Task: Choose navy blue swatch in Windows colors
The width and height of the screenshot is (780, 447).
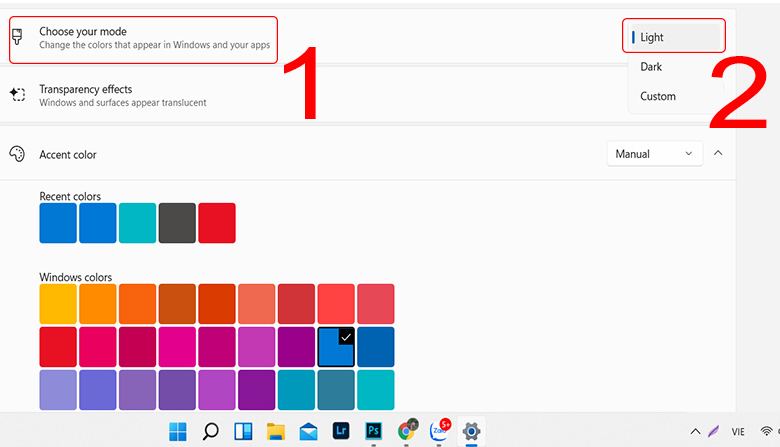Action: (376, 347)
